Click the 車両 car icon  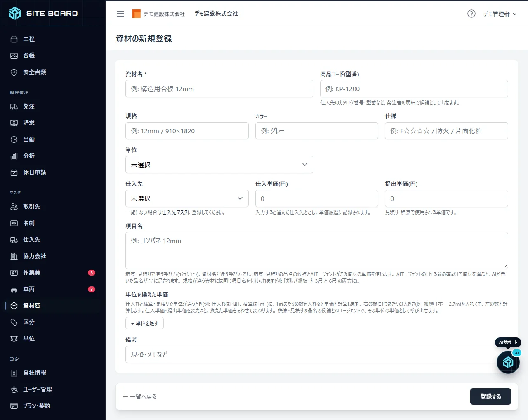(x=14, y=289)
